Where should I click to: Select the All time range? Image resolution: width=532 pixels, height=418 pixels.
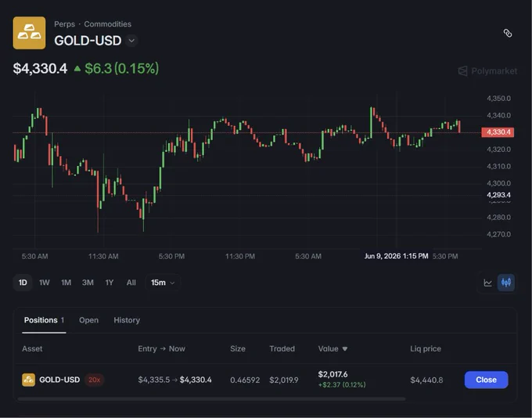131,283
